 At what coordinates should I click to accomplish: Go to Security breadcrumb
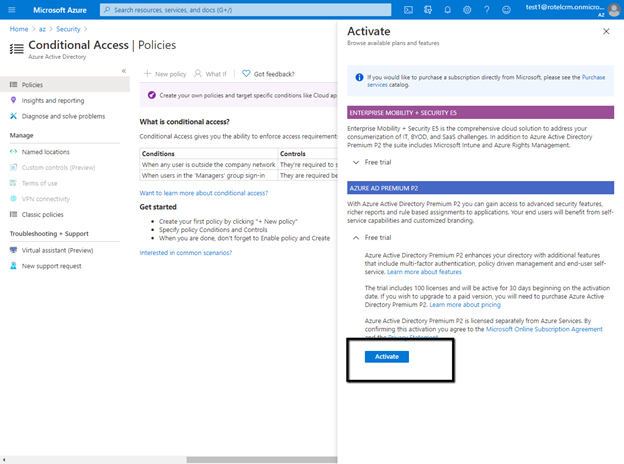point(68,29)
